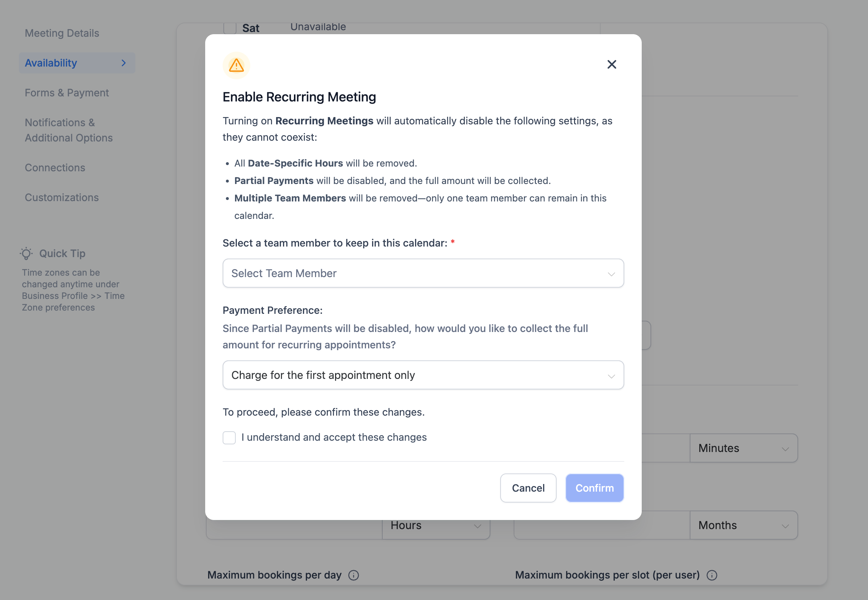The width and height of the screenshot is (868, 600).
Task: Open Notifications & Additional Options section
Action: pyautogui.click(x=68, y=130)
